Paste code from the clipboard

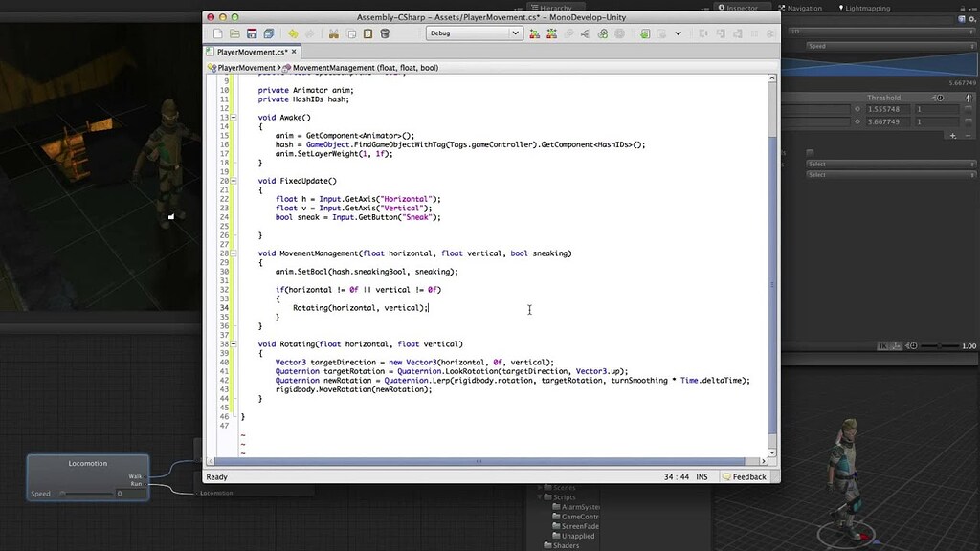pos(367,32)
